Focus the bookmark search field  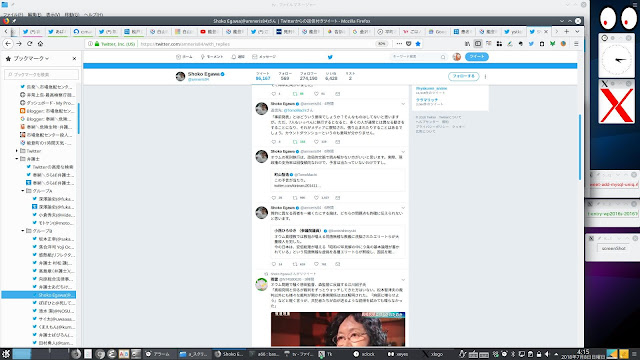42,74
